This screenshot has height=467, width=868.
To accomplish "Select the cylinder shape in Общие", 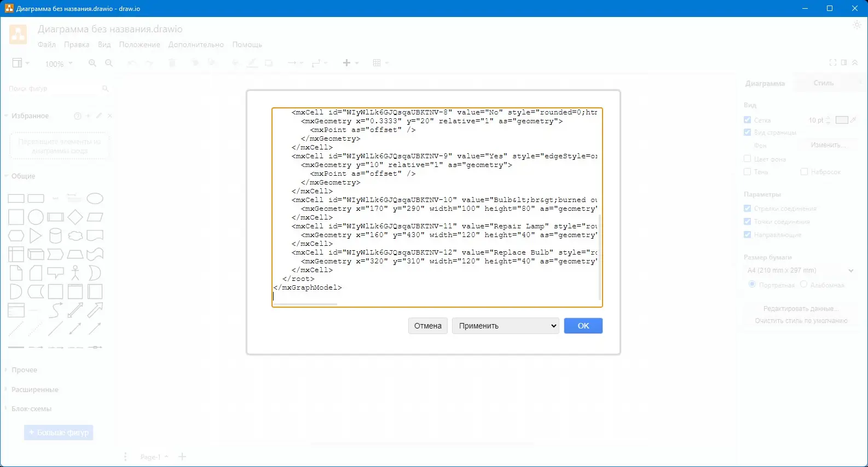I will [55, 236].
